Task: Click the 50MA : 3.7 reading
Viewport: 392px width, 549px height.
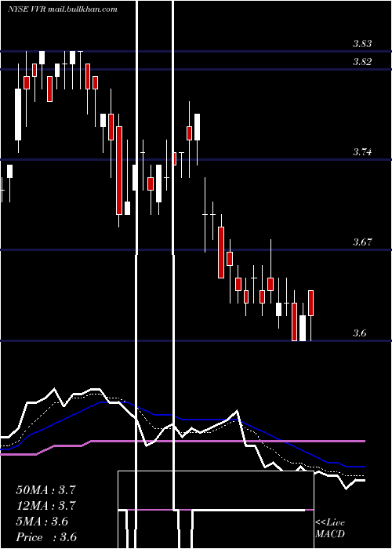Action: (45, 490)
